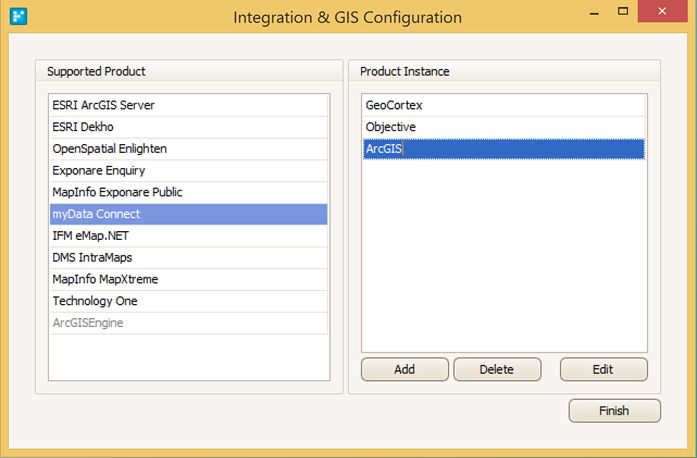Pick MapInfo Exponare Public
The width and height of the screenshot is (697, 458).
pyautogui.click(x=188, y=193)
